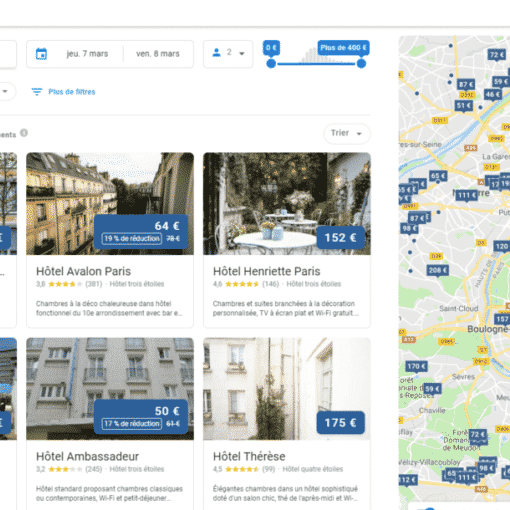
Task: Open the Trier sort dropdown
Action: pyautogui.click(x=347, y=133)
